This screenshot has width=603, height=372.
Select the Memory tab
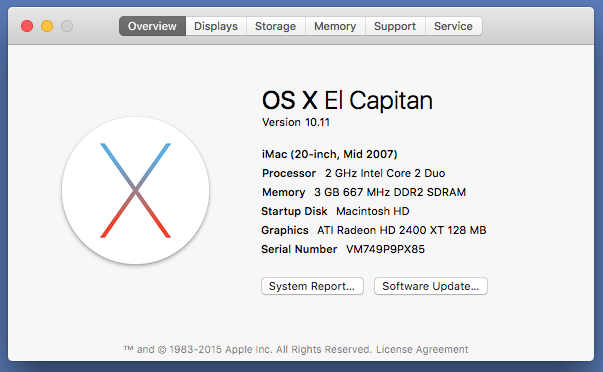[335, 26]
